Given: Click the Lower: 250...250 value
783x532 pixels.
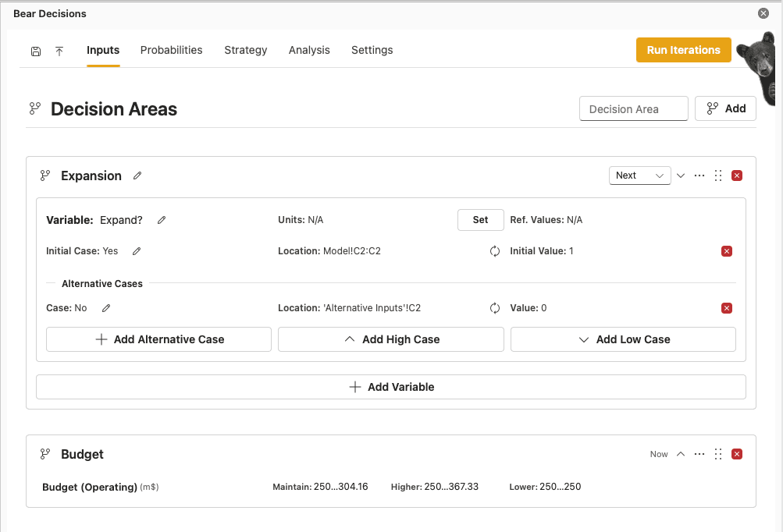Looking at the screenshot, I should click(x=545, y=487).
